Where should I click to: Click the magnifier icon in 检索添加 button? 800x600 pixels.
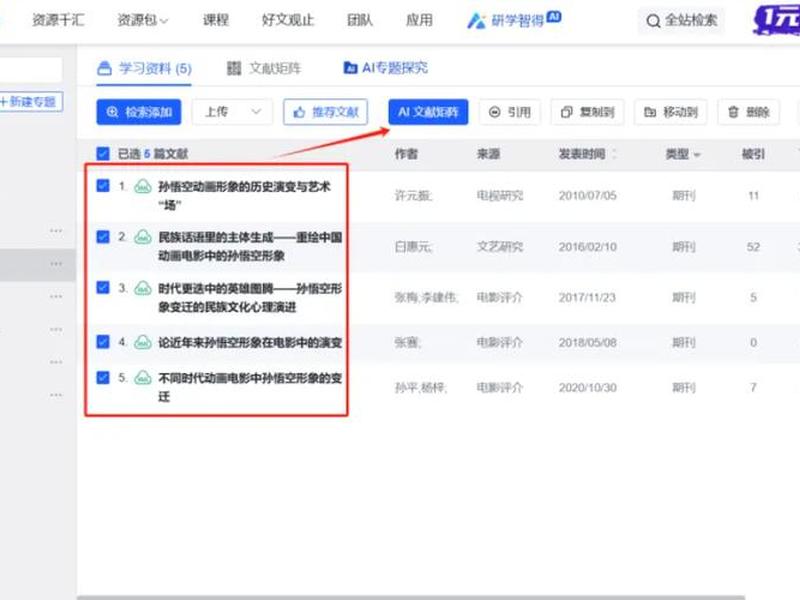point(112,112)
